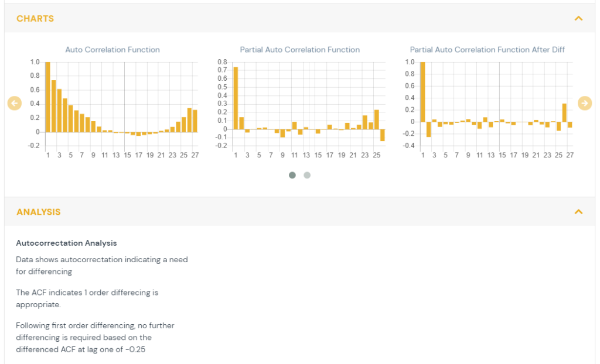Click the right carousel arrow icon
This screenshot has height=364, width=600.
click(x=585, y=103)
